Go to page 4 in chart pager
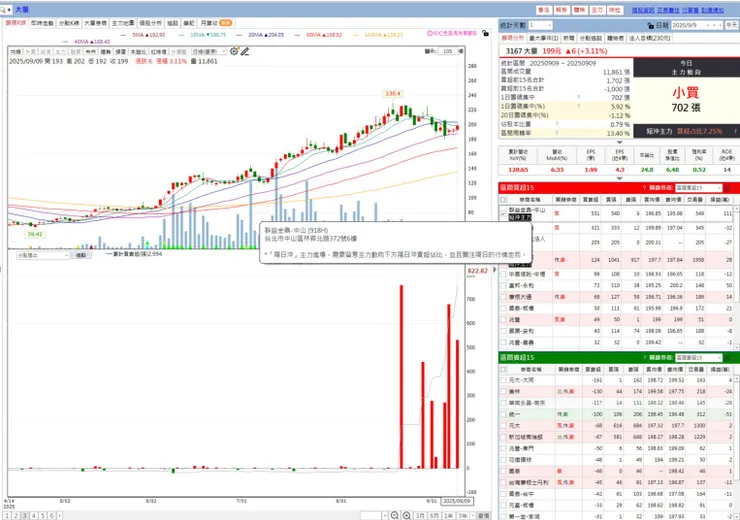The height and width of the screenshot is (520, 740). click(34, 516)
